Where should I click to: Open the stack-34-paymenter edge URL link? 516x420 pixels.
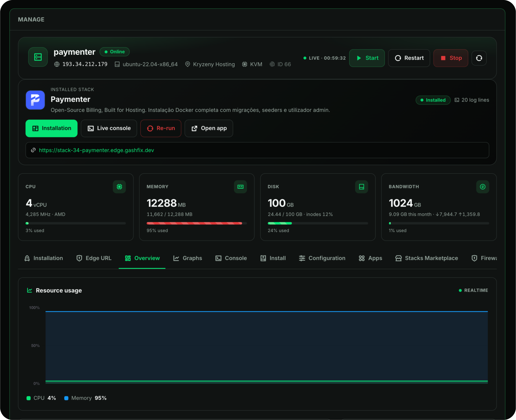(96, 150)
